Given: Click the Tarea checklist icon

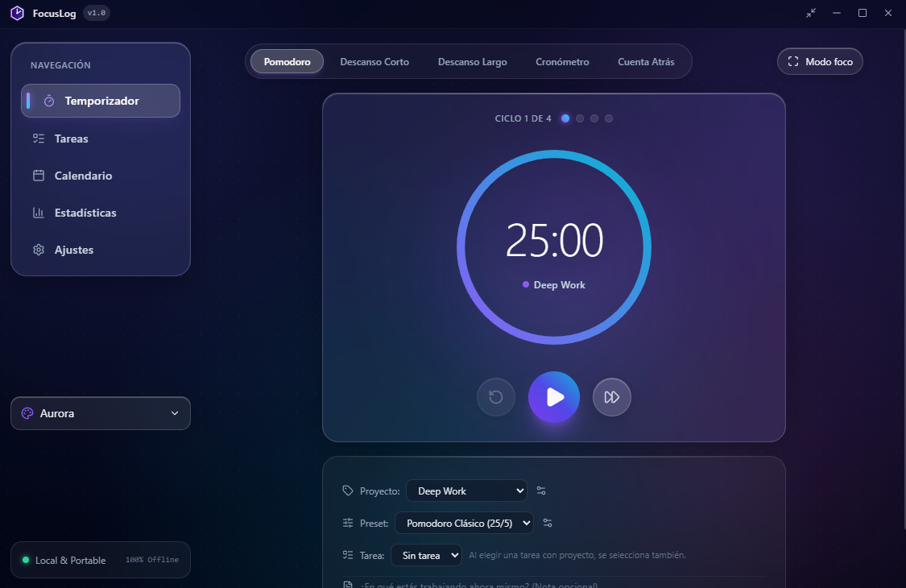Looking at the screenshot, I should [348, 555].
